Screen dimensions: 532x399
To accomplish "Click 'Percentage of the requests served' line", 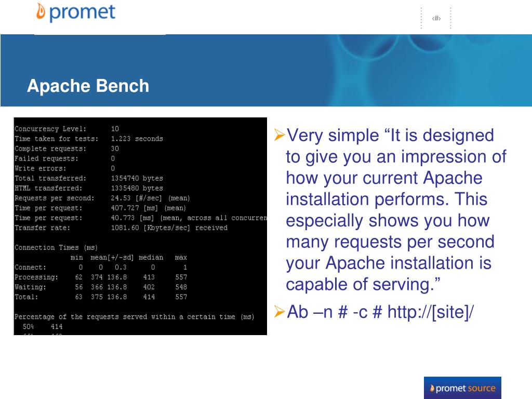I will tap(135, 316).
